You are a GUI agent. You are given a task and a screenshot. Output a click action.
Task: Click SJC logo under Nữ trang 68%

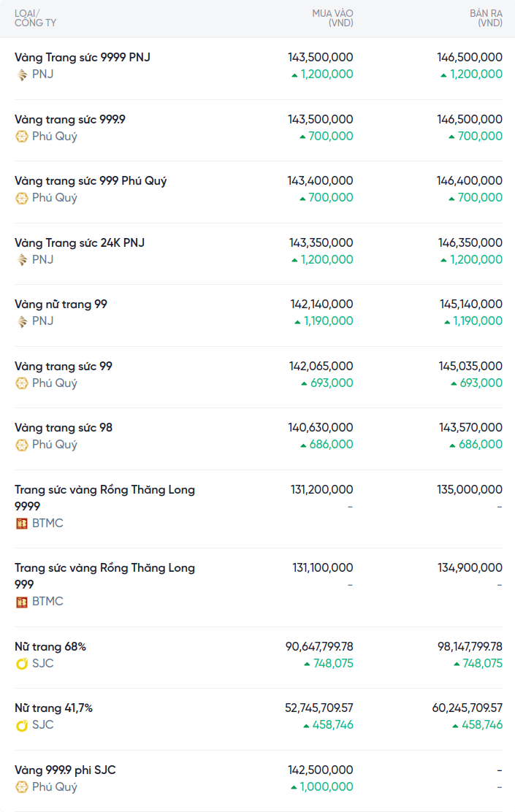point(22,664)
